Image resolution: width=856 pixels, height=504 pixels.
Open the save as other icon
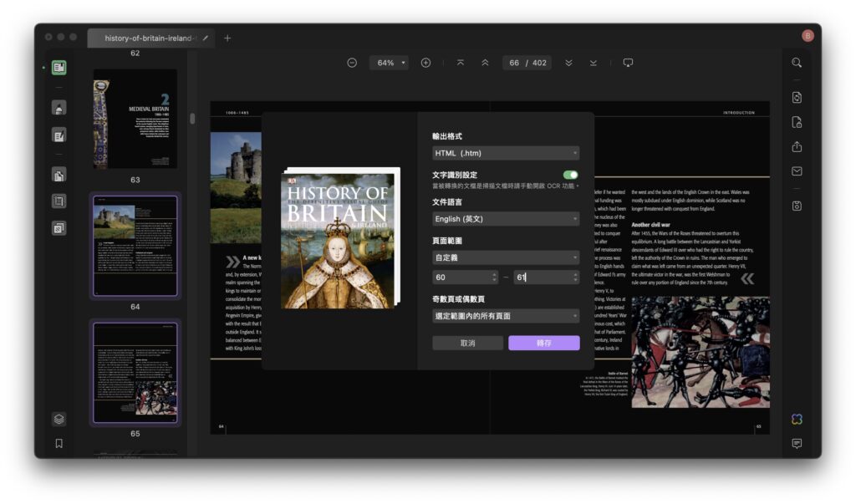click(797, 206)
